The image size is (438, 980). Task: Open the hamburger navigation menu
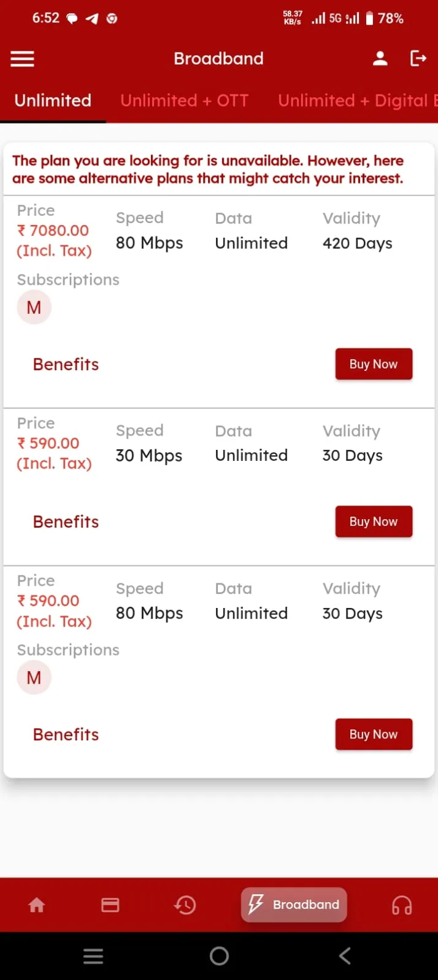23,59
